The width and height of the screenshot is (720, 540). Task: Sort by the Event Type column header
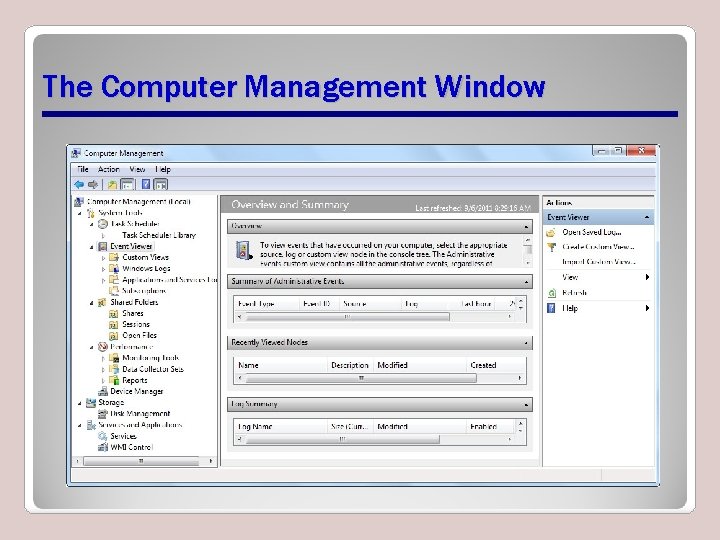coord(266,304)
